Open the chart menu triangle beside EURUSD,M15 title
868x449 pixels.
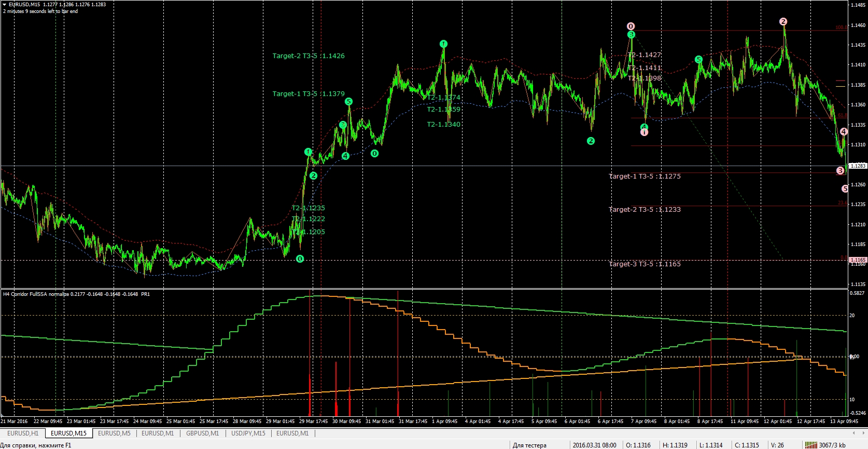coord(5,5)
